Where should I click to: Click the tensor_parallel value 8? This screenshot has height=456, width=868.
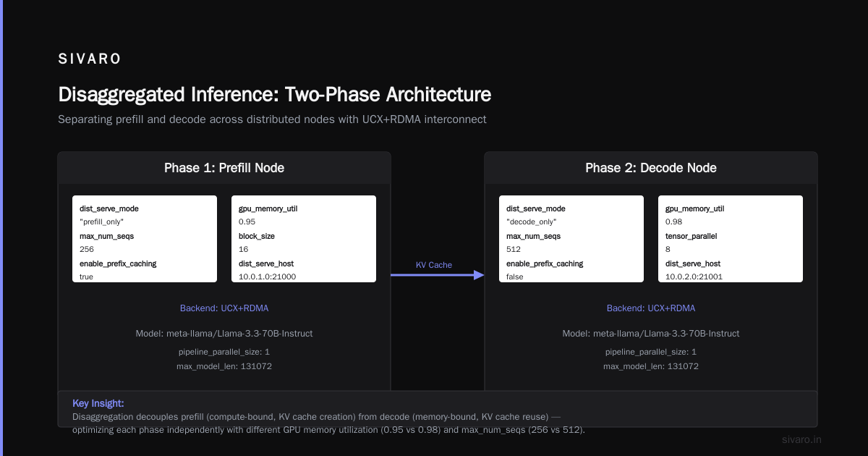point(668,250)
